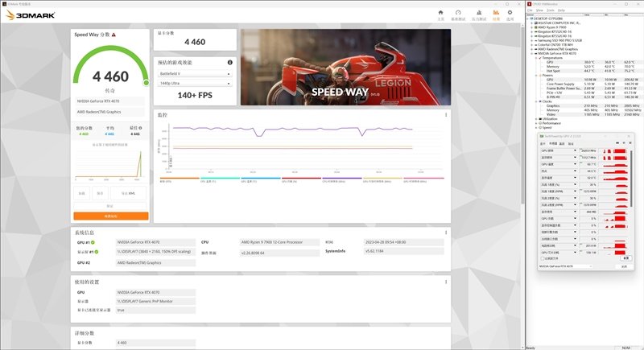
Task: Click the Reset button in GPU-Z
Action: coord(626,258)
